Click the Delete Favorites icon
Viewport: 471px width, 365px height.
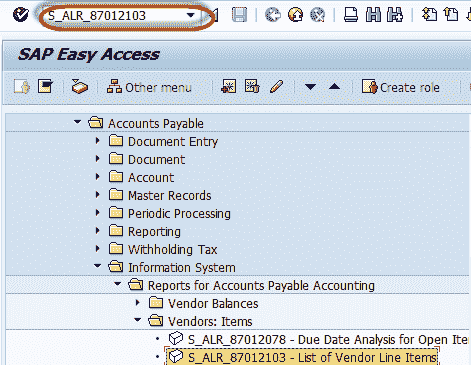(252, 87)
